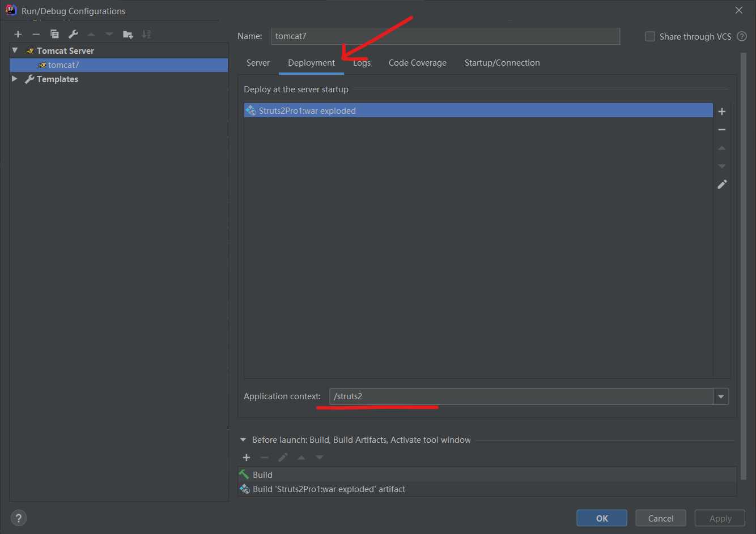Expand the Templates tree node

[15, 79]
